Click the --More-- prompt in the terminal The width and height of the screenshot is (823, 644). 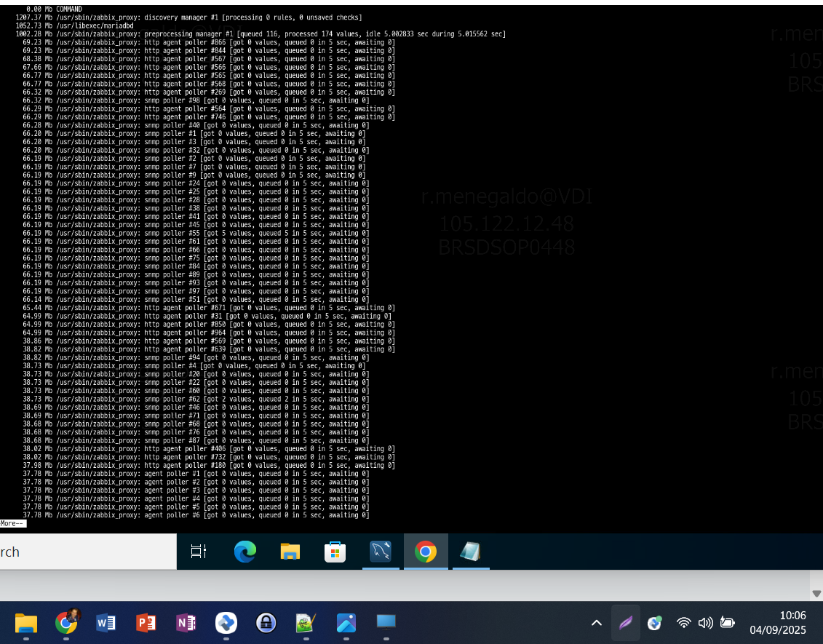(x=12, y=523)
